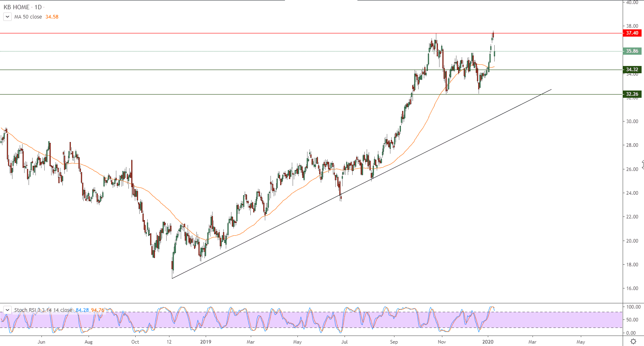Click the current price 35.86 label
This screenshot has width=644, height=346.
coord(632,51)
